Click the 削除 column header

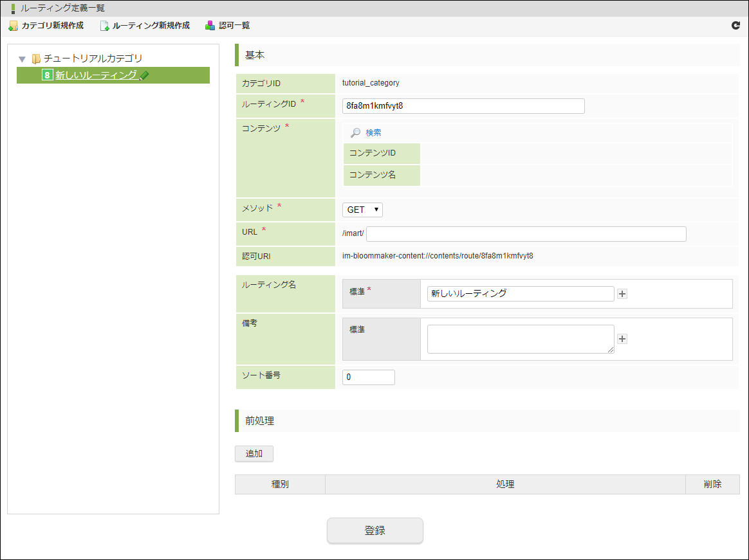713,484
